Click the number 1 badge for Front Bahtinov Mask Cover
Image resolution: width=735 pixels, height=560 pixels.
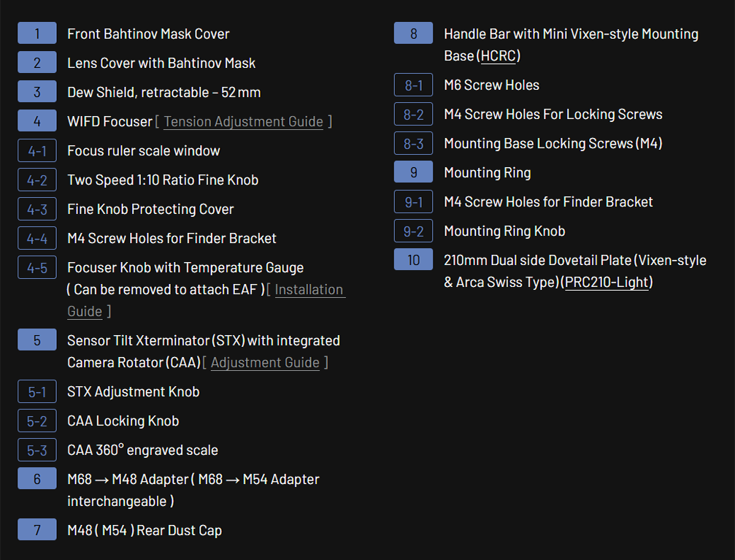(36, 34)
